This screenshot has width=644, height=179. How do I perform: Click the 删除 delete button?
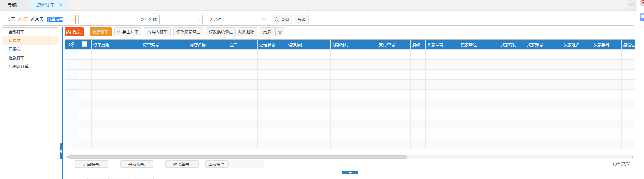pyautogui.click(x=248, y=32)
